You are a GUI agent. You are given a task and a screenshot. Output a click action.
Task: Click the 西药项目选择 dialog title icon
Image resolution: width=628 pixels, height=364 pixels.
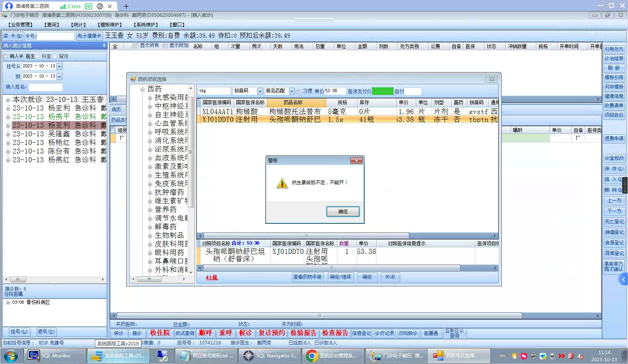(133, 79)
